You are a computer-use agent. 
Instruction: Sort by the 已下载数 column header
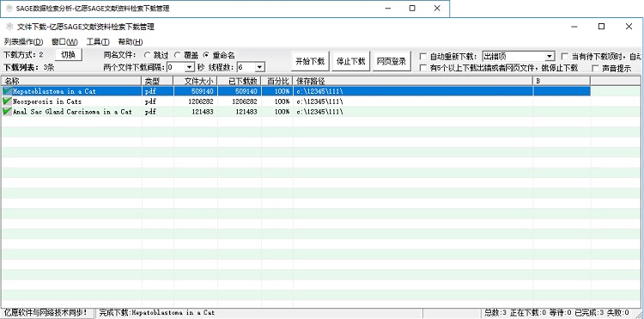click(240, 81)
